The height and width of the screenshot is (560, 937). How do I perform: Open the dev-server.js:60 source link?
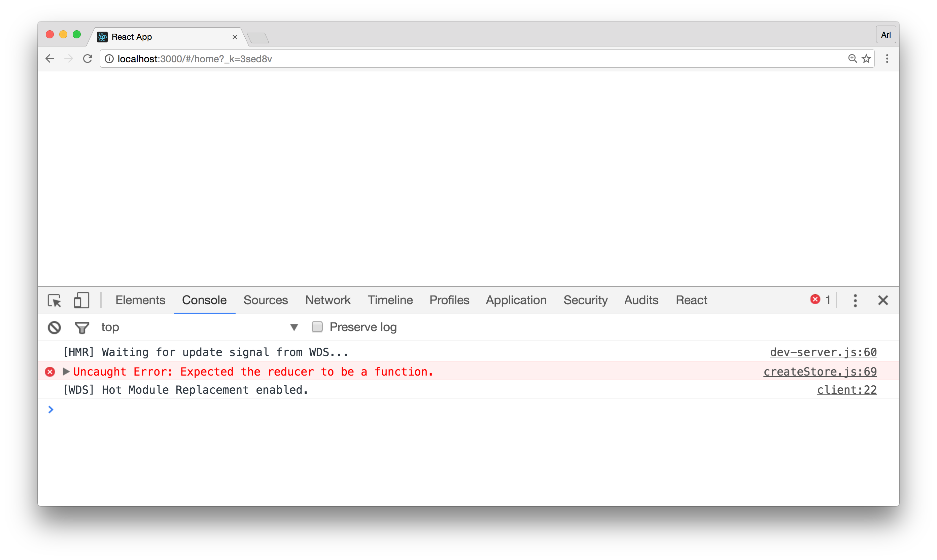(x=823, y=352)
